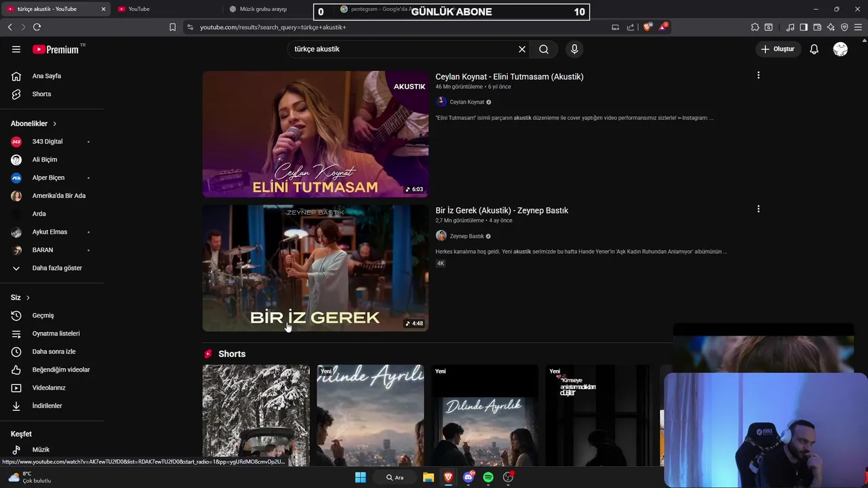Open Brave Shields lion icon
Viewport: 868px width, 488px height.
pos(647,27)
